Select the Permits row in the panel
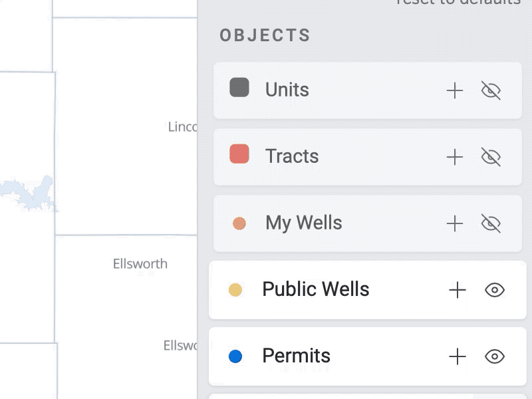The height and width of the screenshot is (399, 532). click(346, 356)
